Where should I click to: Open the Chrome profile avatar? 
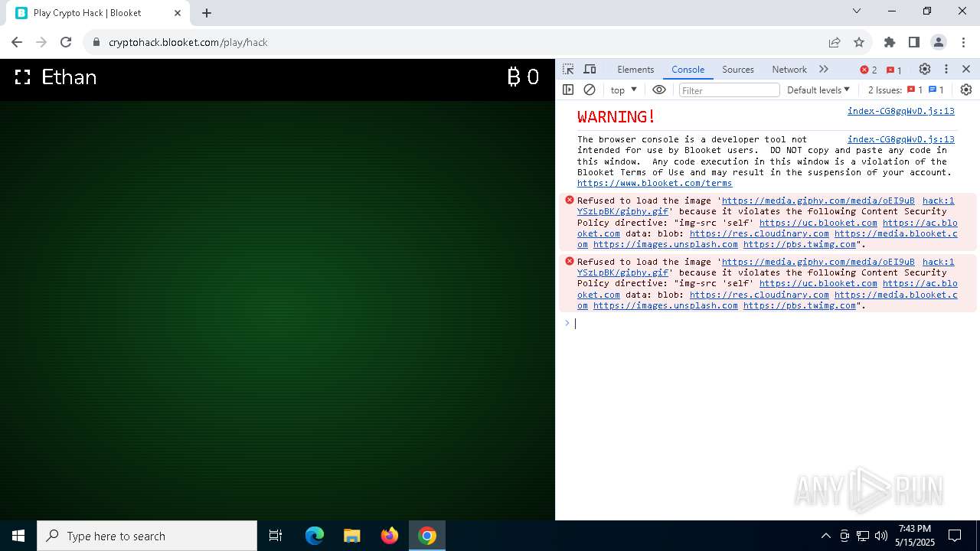click(939, 42)
